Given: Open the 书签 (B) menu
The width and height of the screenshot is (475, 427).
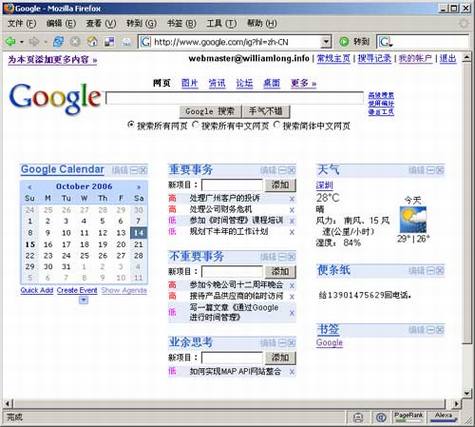Looking at the screenshot, I should point(182,23).
